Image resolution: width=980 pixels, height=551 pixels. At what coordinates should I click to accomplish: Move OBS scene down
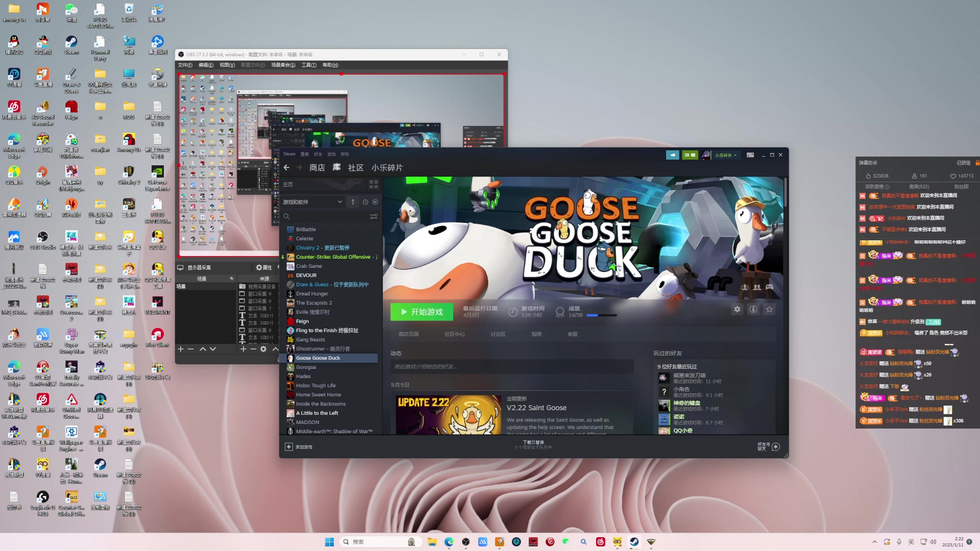tap(213, 349)
